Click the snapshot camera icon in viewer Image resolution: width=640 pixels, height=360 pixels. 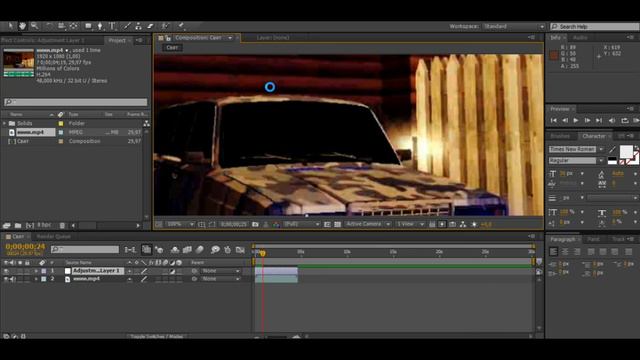pos(255,224)
